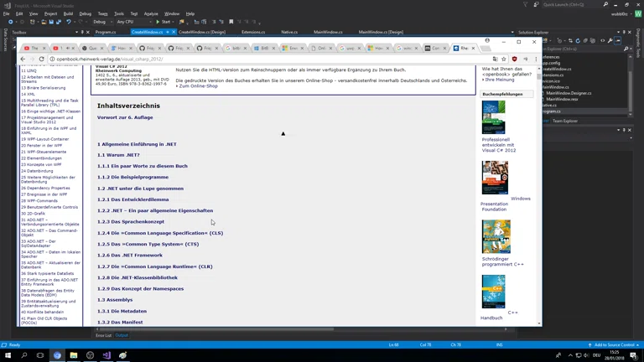Viewport: 644px width, 362px height.
Task: Click Solution Explorer view code icon
Action: click(603, 40)
